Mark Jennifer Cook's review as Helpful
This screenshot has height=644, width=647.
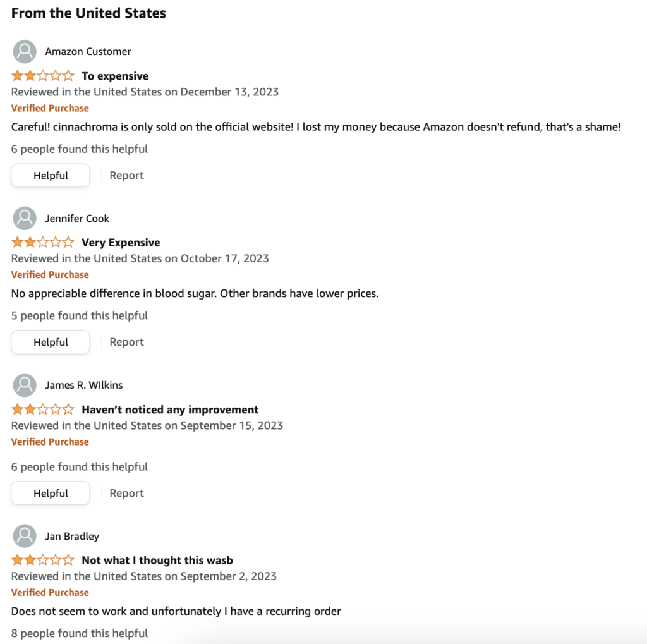[x=51, y=343]
